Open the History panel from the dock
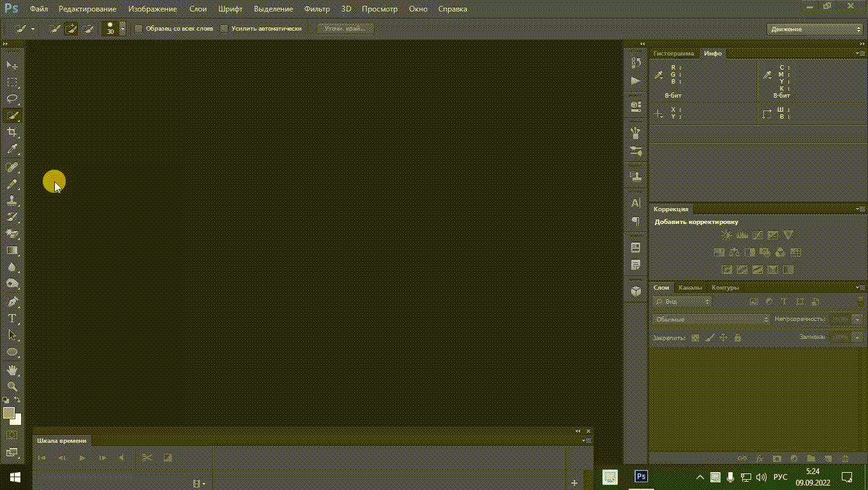This screenshot has width=868, height=490. [x=636, y=63]
